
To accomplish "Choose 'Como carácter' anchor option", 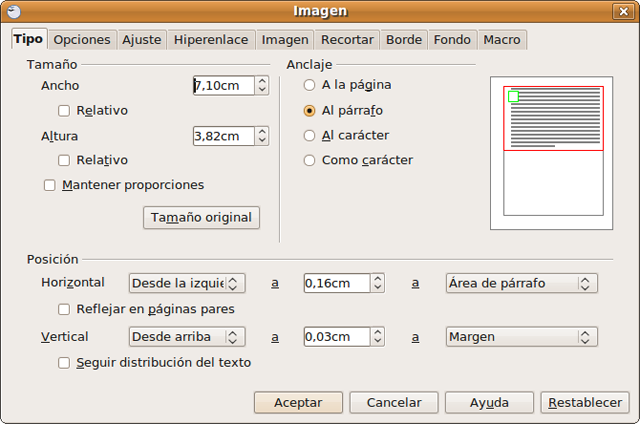I will click(x=310, y=160).
